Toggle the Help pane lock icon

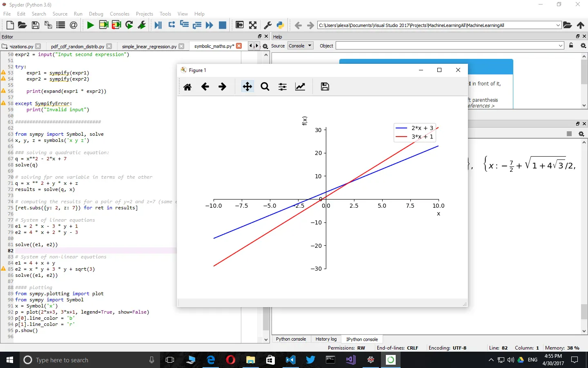(x=571, y=45)
